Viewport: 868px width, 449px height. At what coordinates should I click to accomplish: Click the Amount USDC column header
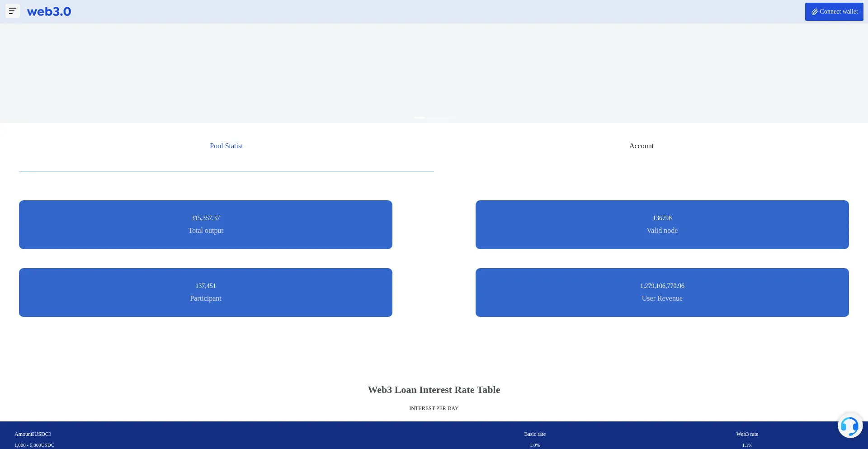coord(33,434)
